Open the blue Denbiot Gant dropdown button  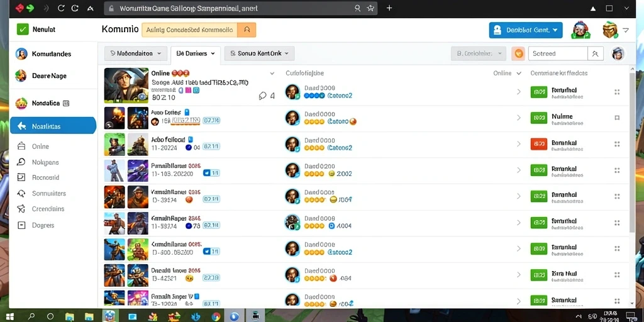coord(525,30)
